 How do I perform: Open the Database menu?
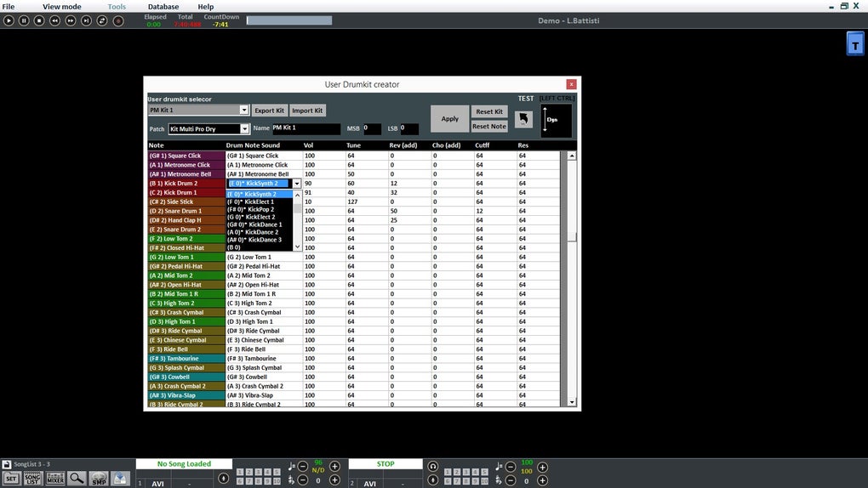[163, 7]
